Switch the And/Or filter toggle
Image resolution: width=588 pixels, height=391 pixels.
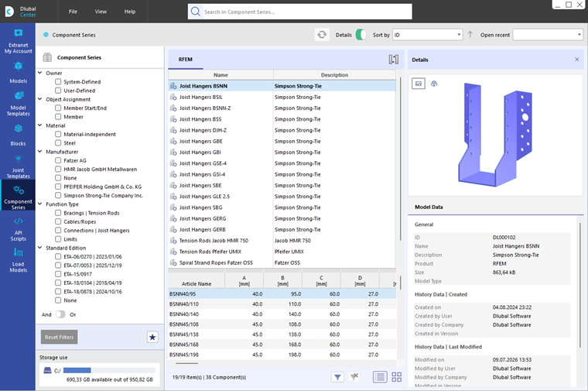pos(60,314)
